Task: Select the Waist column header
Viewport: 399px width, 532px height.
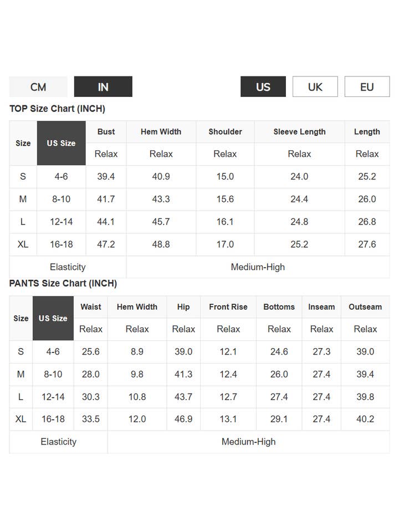Action: click(91, 307)
